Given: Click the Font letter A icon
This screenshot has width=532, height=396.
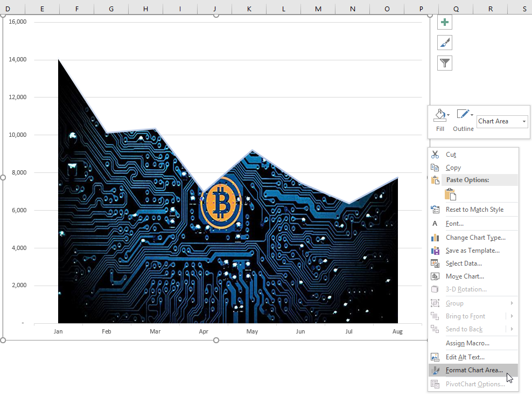Looking at the screenshot, I should pyautogui.click(x=435, y=224).
